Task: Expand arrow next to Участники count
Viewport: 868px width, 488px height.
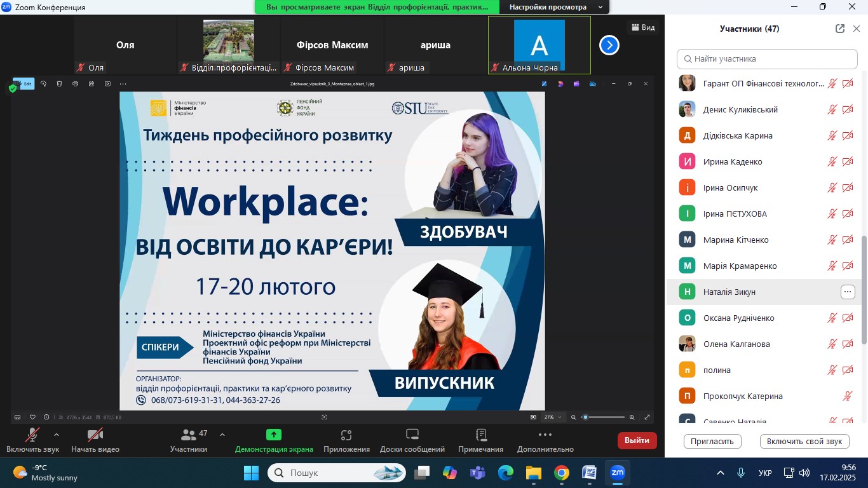Action: click(222, 435)
